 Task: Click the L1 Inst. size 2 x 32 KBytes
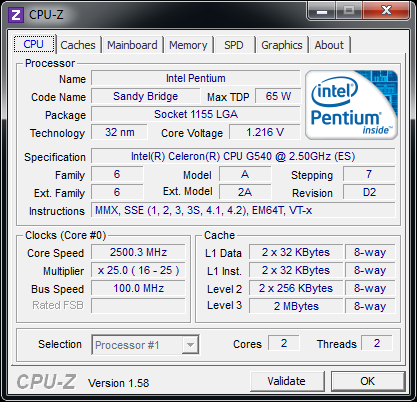click(296, 270)
